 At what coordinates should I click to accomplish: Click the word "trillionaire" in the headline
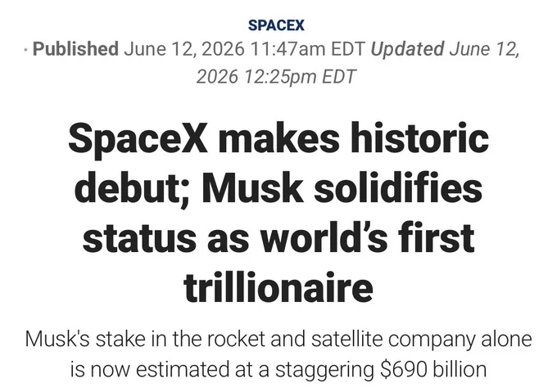(x=278, y=286)
